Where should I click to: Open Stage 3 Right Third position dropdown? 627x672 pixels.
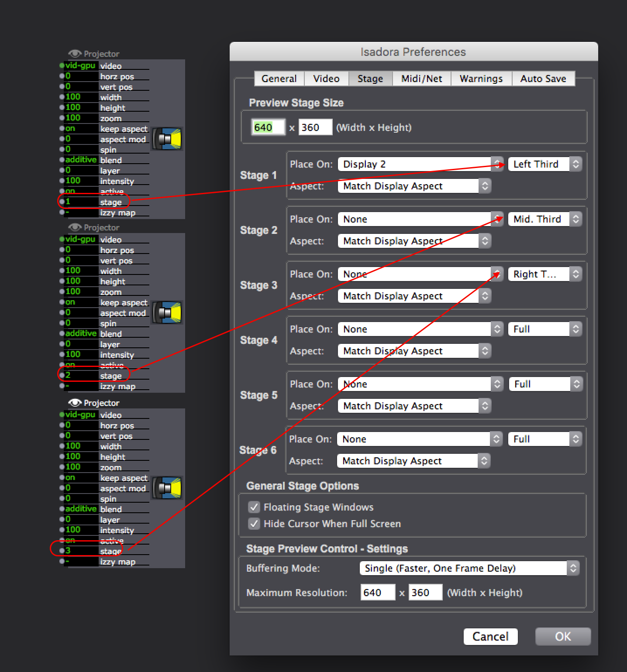pos(545,274)
